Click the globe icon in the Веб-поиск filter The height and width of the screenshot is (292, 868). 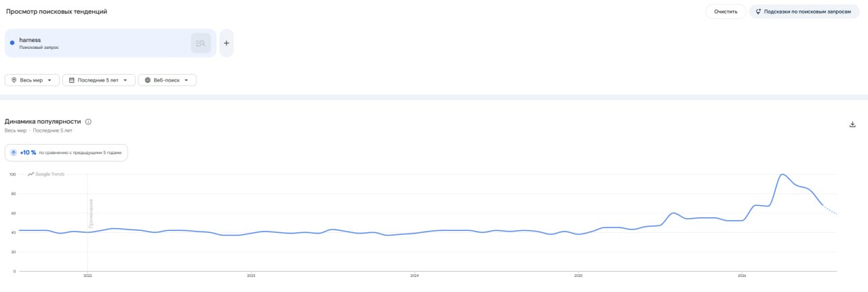coord(148,80)
